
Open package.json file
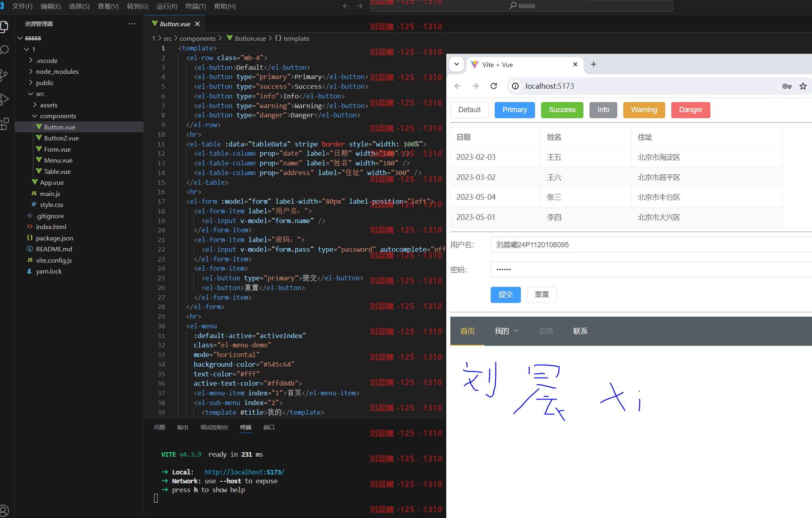(x=54, y=238)
